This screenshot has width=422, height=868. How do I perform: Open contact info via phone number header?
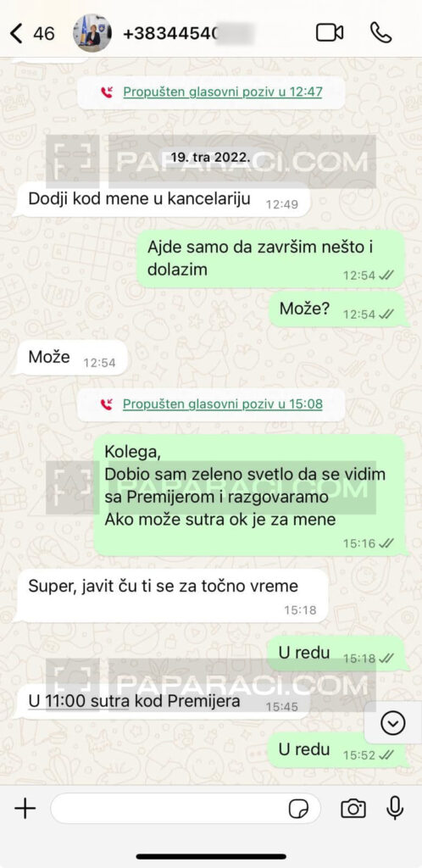(x=188, y=34)
